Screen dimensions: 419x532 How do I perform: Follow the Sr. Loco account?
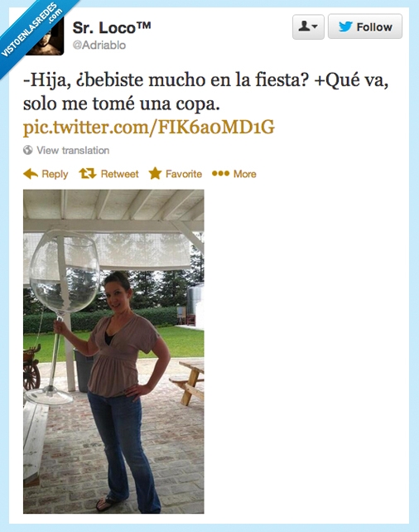coord(365,27)
